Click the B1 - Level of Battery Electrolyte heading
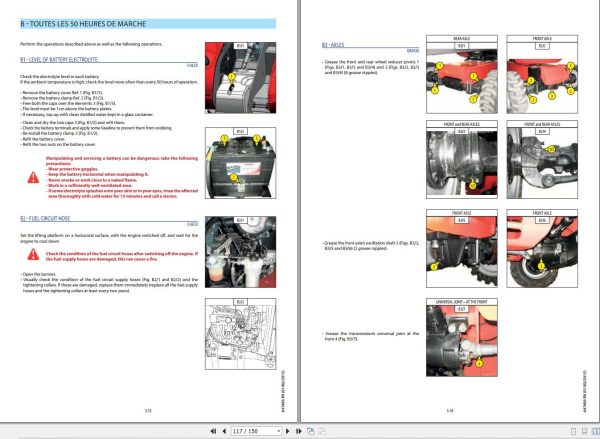 (x=59, y=59)
